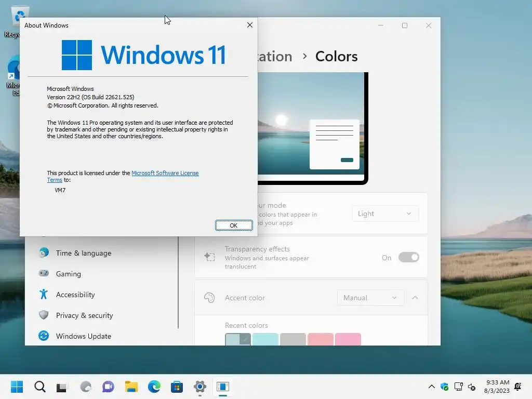Click the Windows Update sync icon
This screenshot has width=532, height=399.
tap(44, 336)
